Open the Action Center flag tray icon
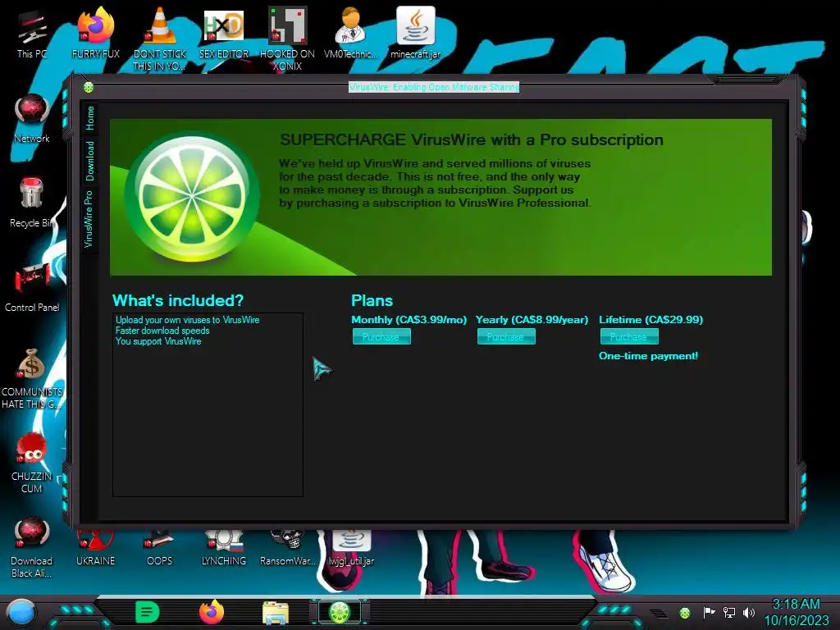Viewport: 840px width, 630px height. 709,612
